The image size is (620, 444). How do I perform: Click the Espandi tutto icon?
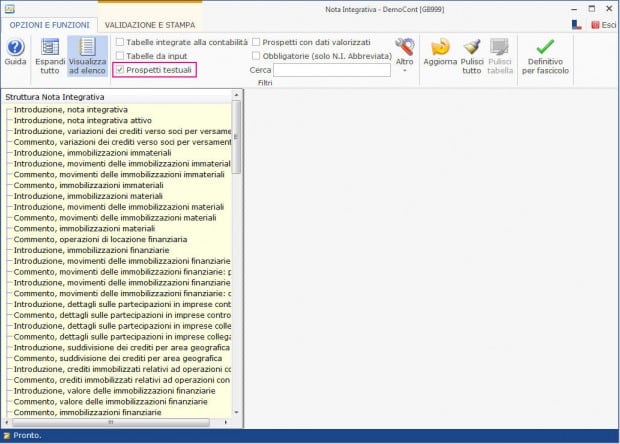[50, 47]
